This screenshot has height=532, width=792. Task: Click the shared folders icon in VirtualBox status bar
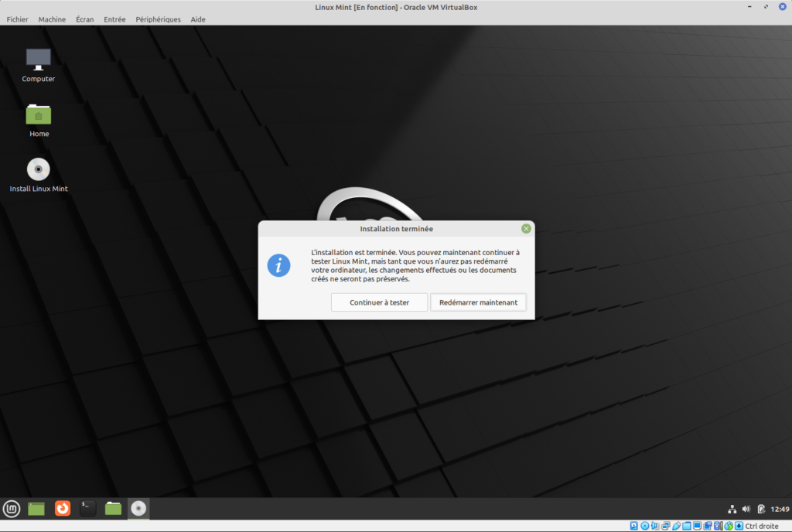click(x=688, y=526)
